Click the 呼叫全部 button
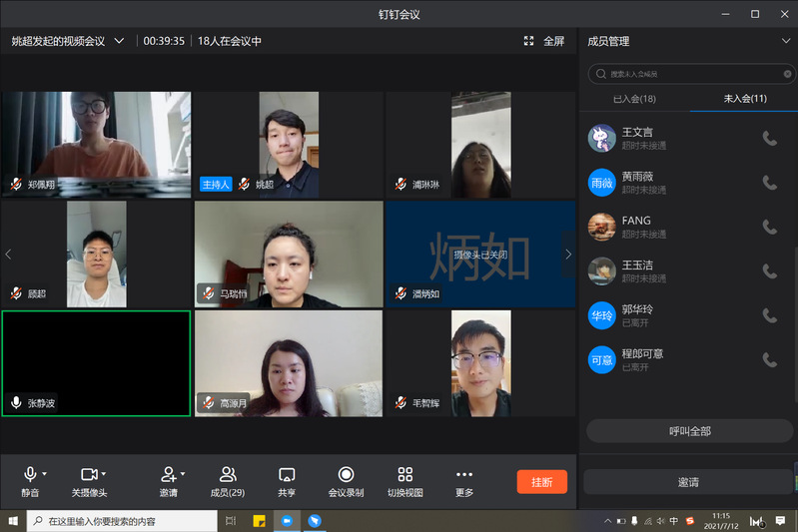This screenshot has height=532, width=798. pos(688,431)
